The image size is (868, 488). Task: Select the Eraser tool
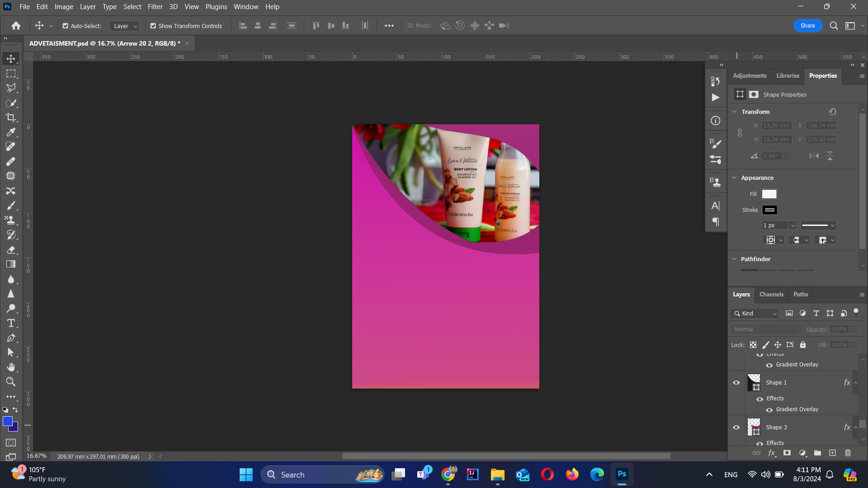[x=11, y=250]
